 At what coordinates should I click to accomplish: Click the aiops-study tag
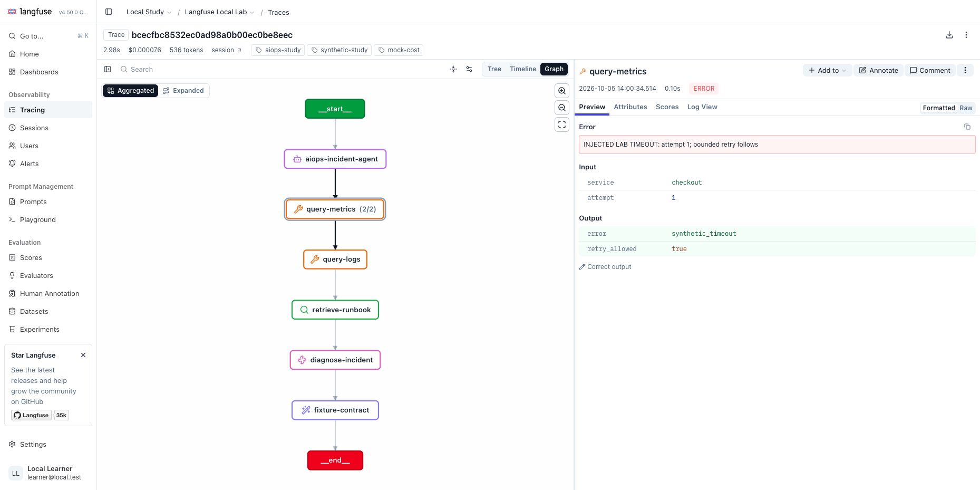278,50
